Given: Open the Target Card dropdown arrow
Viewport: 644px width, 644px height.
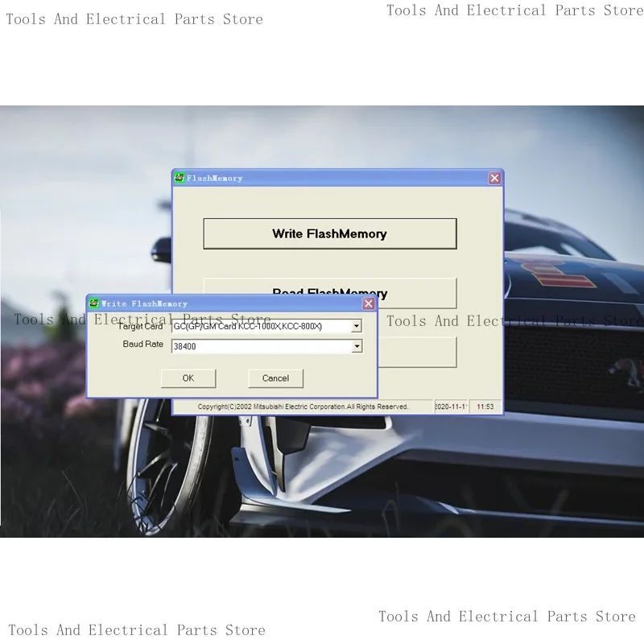Looking at the screenshot, I should (357, 326).
